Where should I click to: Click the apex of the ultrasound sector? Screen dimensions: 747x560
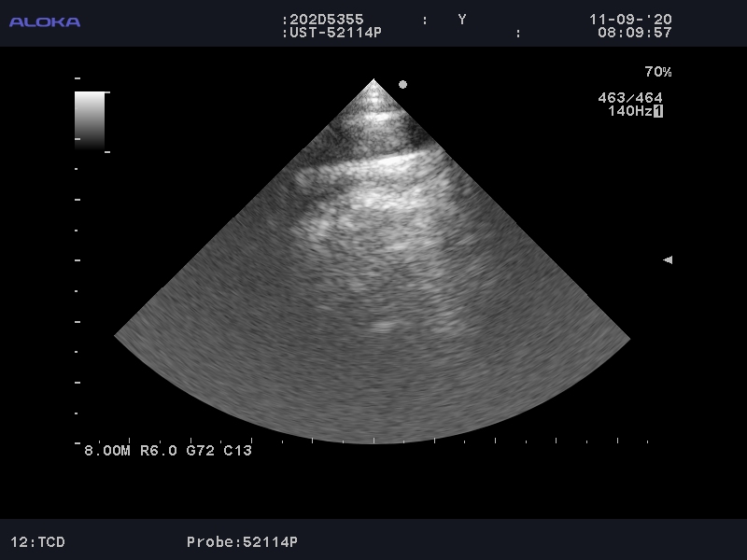(373, 81)
